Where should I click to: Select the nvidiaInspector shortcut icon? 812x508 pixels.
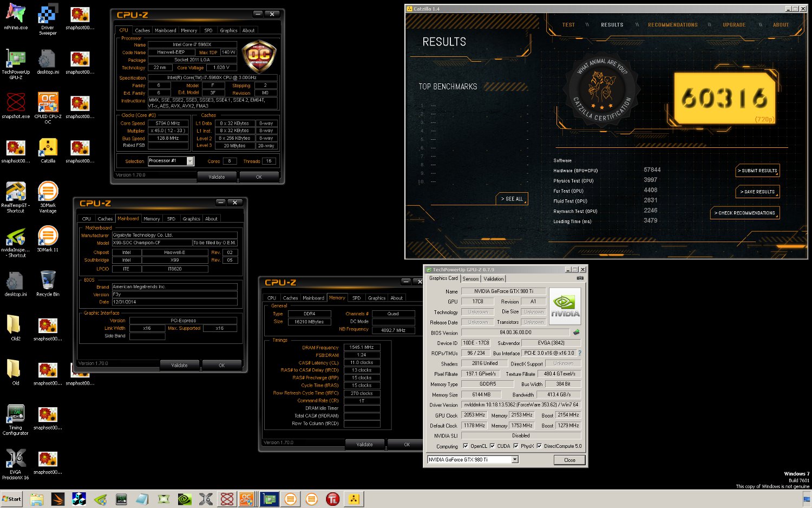point(16,242)
